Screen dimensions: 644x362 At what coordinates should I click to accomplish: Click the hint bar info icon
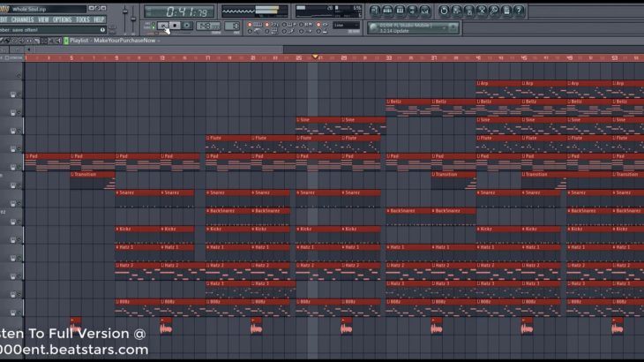(102, 30)
